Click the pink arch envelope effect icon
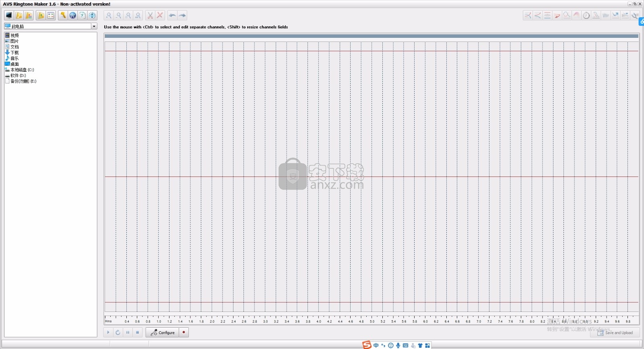This screenshot has height=349, width=644. 576,15
